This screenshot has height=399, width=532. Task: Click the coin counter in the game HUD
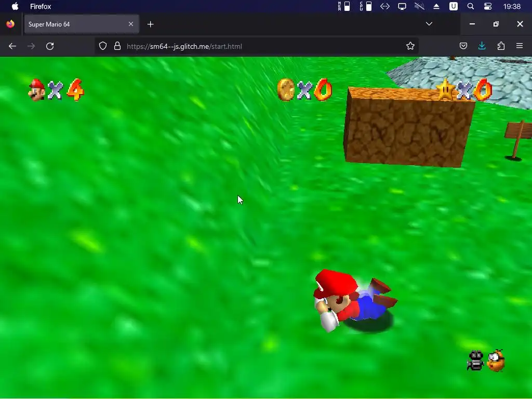pyautogui.click(x=304, y=90)
